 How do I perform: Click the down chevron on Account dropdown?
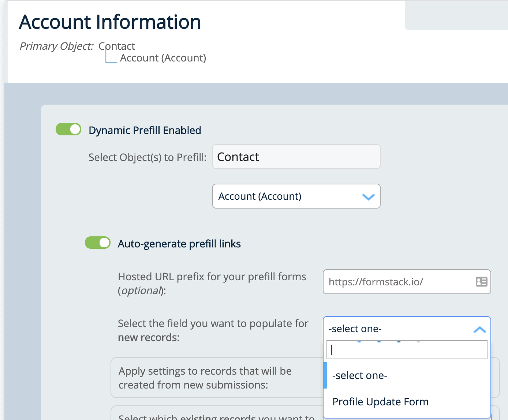pyautogui.click(x=368, y=197)
